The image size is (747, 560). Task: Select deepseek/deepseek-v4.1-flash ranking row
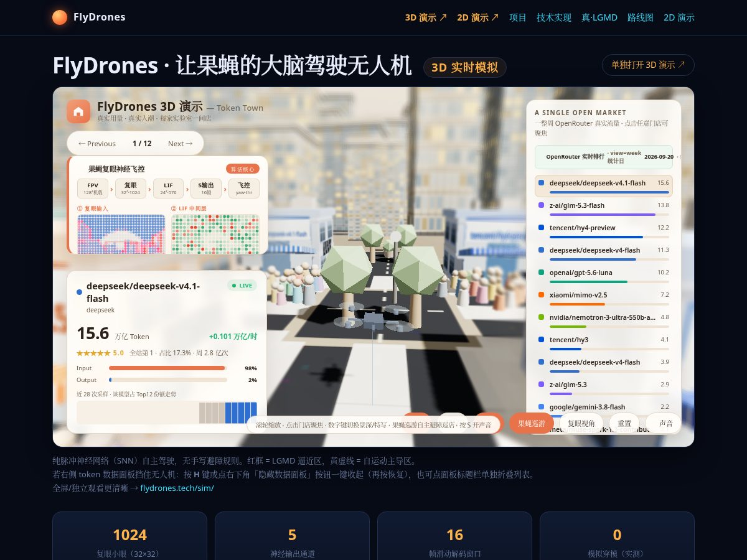click(604, 185)
